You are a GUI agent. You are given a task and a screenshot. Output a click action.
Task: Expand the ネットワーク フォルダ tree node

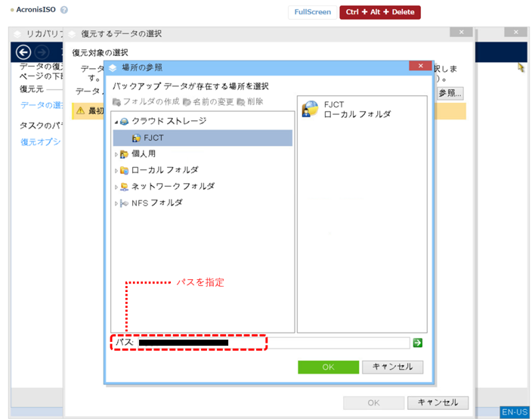tap(116, 187)
